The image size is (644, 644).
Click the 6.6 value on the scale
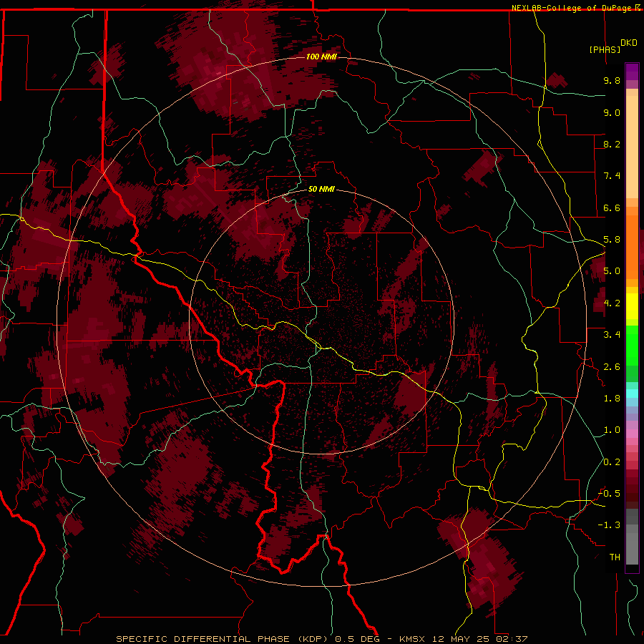(x=612, y=208)
